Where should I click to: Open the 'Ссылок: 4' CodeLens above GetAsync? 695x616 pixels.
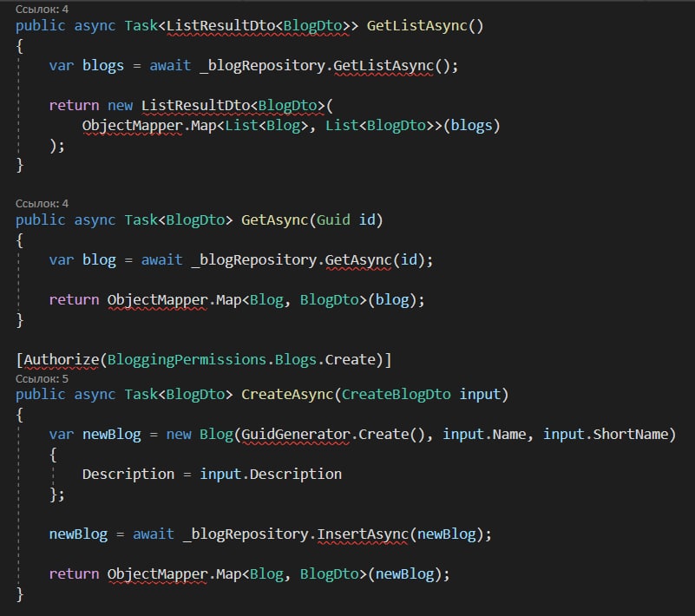click(43, 203)
